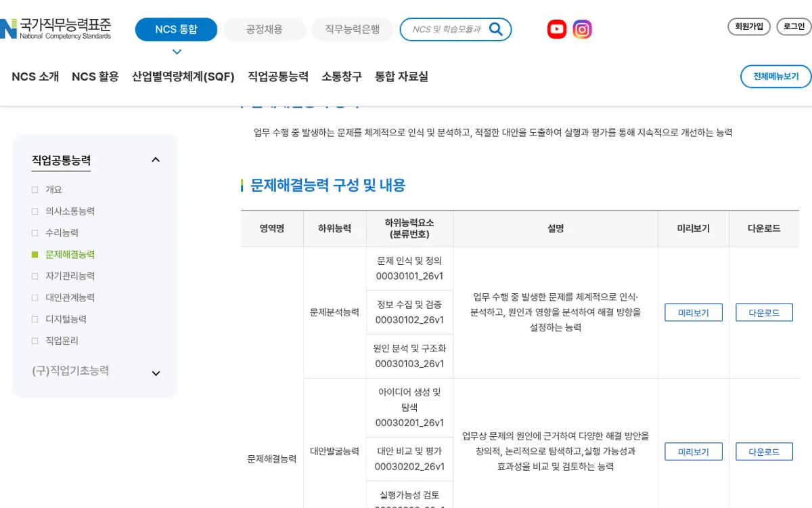Open the Instagram icon
The width and height of the screenshot is (812, 508).
(x=583, y=29)
